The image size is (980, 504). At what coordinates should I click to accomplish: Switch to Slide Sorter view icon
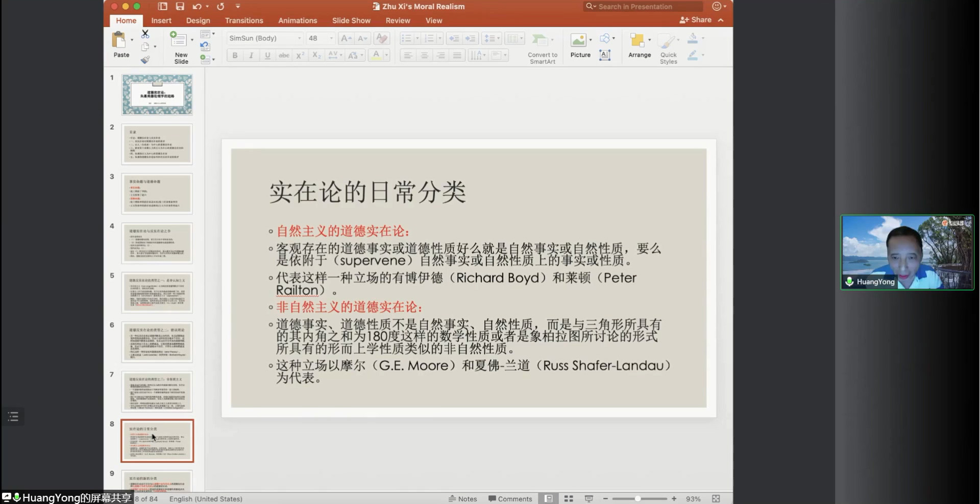coord(569,499)
